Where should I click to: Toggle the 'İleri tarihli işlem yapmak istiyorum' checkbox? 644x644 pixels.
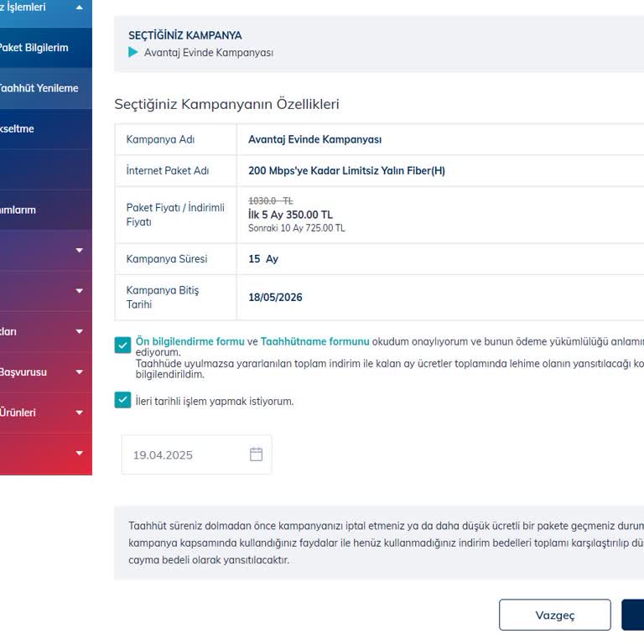pos(122,400)
